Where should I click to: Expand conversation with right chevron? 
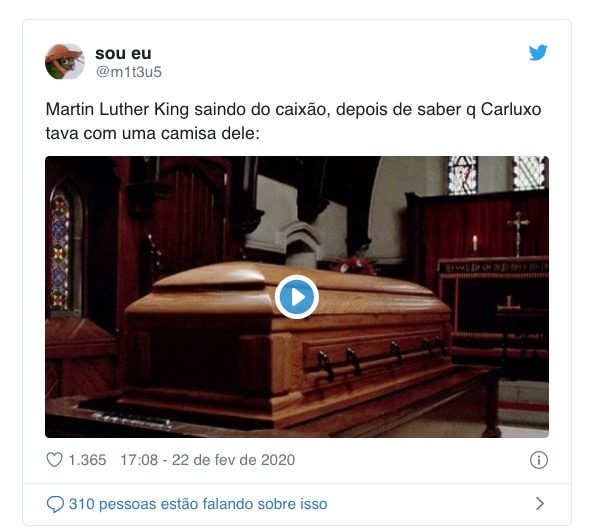click(540, 503)
